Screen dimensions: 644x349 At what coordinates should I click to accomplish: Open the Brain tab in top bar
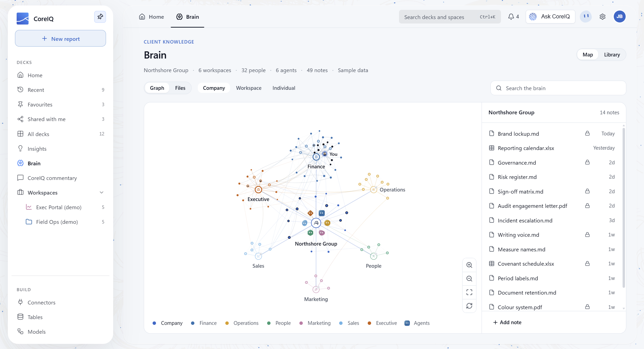coord(188,17)
